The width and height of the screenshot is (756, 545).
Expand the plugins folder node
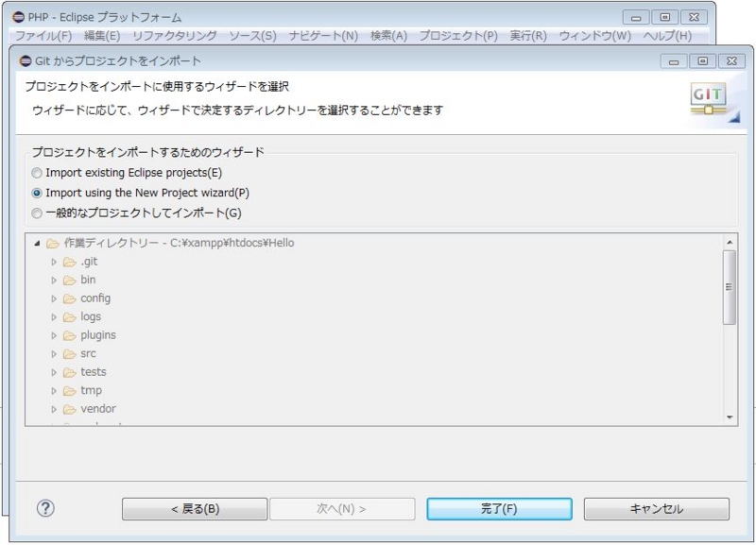[x=54, y=335]
